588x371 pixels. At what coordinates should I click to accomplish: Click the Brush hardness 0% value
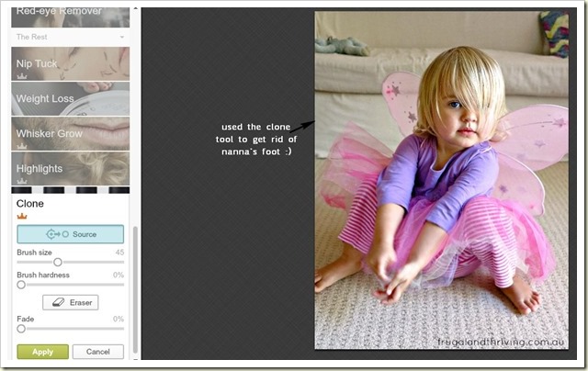(119, 275)
